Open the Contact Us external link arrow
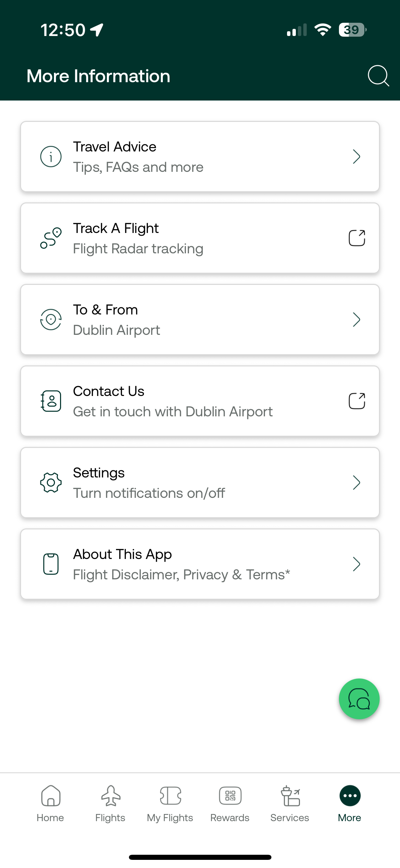Screen dimensions: 400x868 click(x=357, y=401)
